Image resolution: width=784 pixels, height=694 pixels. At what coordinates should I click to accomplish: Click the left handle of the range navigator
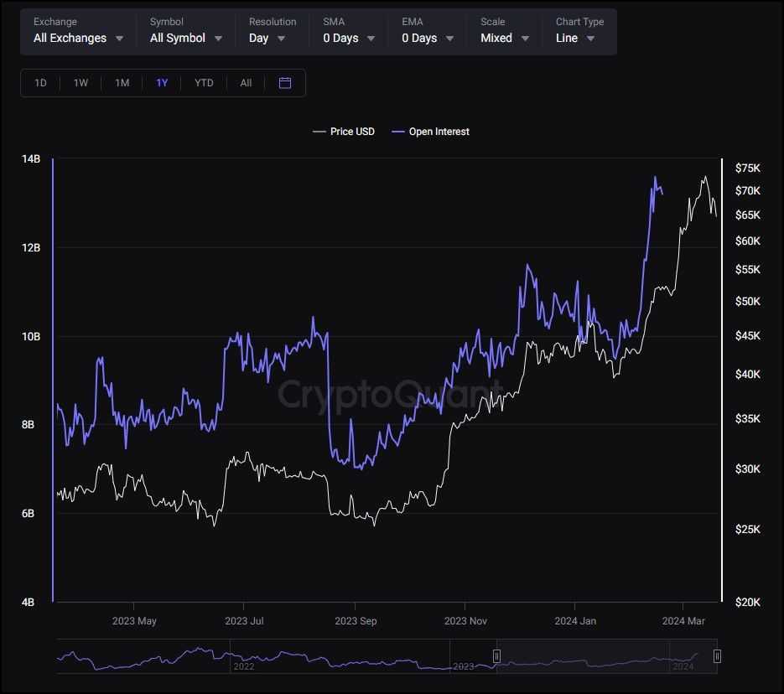click(496, 656)
